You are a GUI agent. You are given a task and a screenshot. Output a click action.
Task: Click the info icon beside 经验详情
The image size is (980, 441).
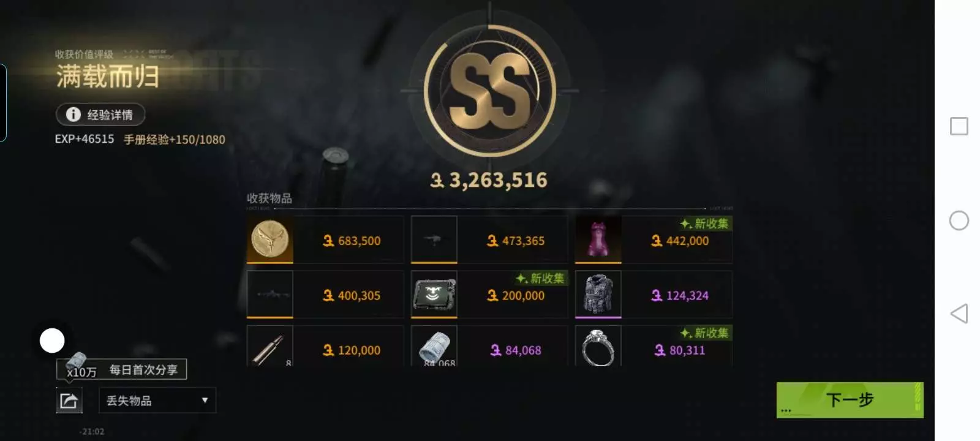(73, 115)
